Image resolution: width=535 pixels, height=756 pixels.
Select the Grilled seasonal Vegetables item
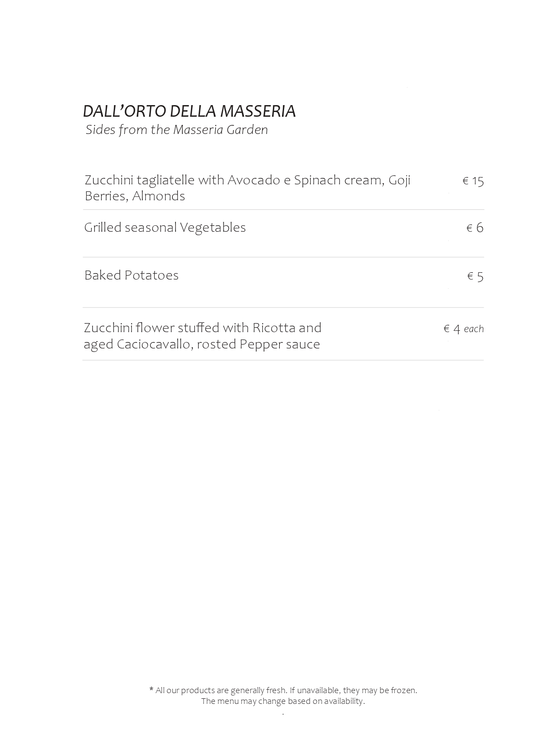[165, 227]
